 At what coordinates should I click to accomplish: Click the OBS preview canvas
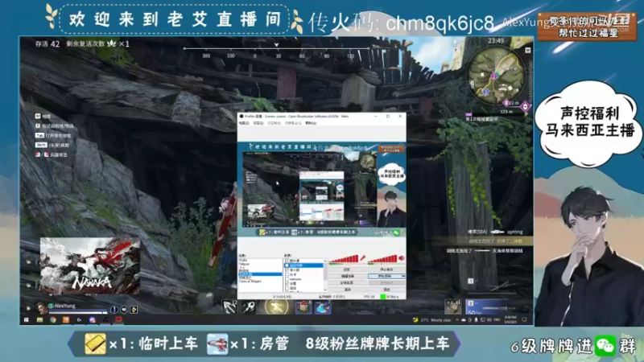point(321,190)
